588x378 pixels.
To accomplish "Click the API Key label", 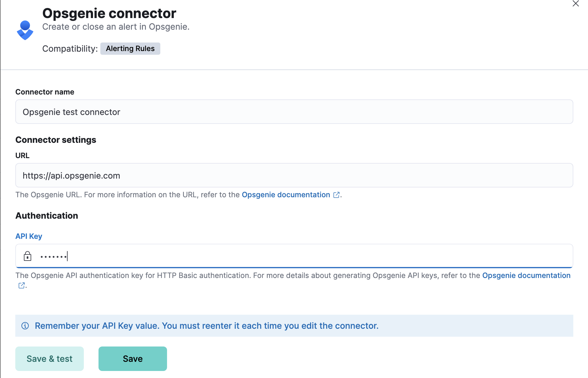I will (x=28, y=236).
